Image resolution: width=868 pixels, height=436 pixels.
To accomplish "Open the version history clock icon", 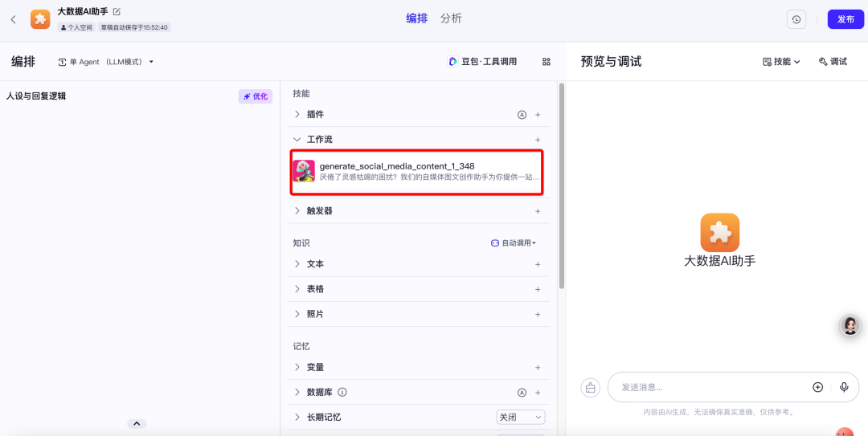I will (796, 19).
